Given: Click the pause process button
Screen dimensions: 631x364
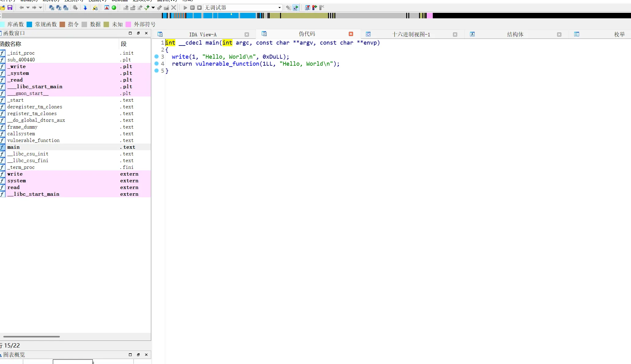Looking at the screenshot, I should coord(192,8).
